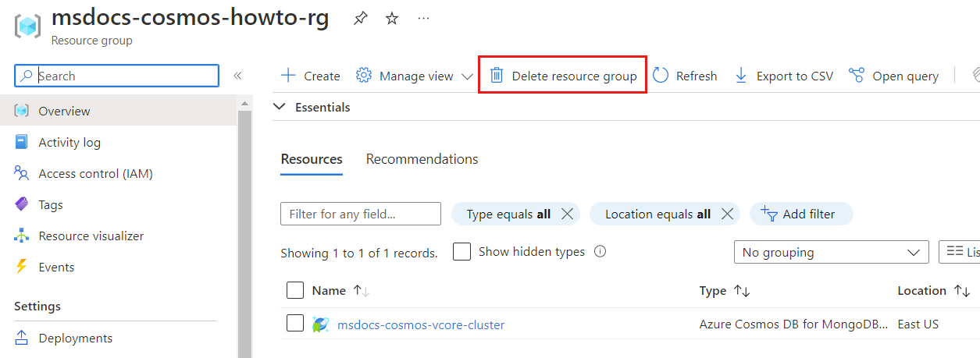This screenshot has height=358, width=980.
Task: Collapse the sidebar with double chevron
Action: (237, 76)
